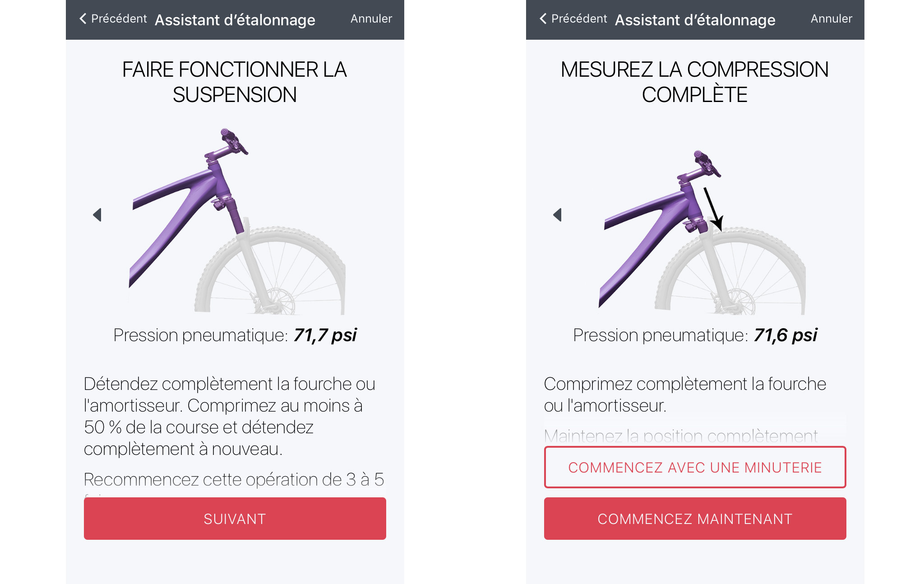This screenshot has height=584, width=924.
Task: Tap the back chevron on the suspension screen
Action: pos(83,19)
